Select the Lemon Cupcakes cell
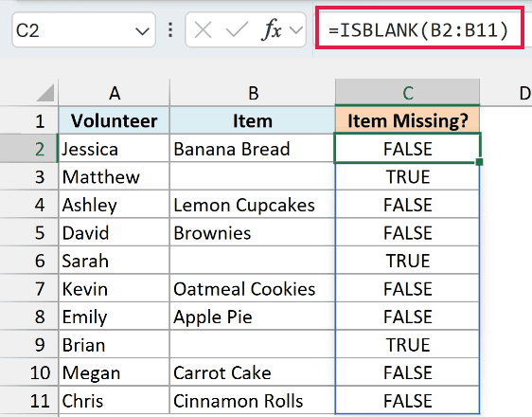532x417 pixels. 253,205
